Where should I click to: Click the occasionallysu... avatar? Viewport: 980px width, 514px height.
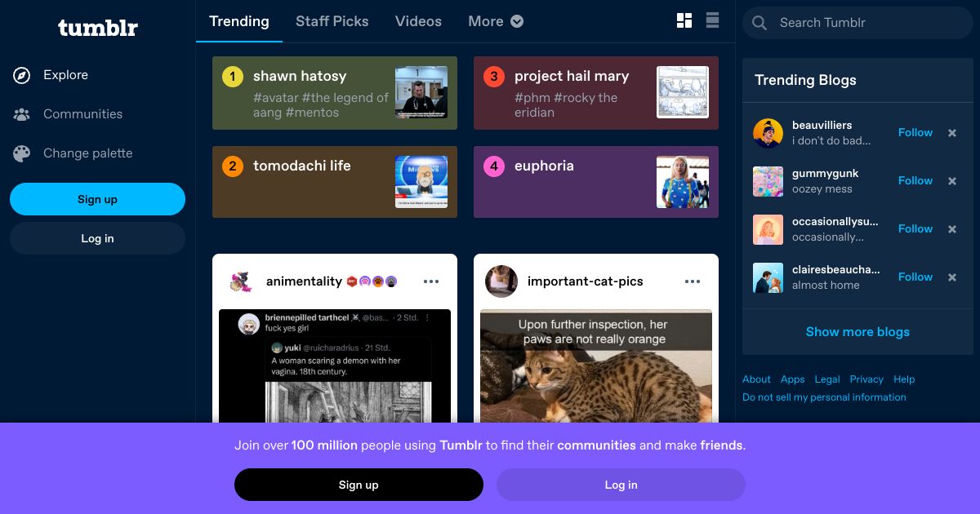tap(768, 229)
